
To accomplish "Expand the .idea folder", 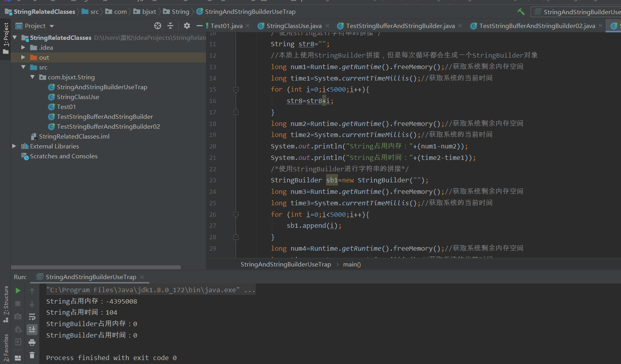I will pyautogui.click(x=23, y=47).
